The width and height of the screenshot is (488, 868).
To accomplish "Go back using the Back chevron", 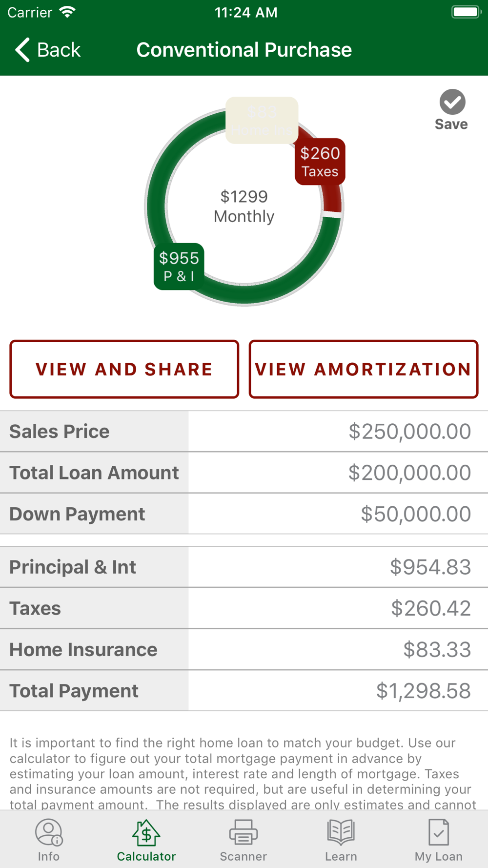I will tap(23, 50).
